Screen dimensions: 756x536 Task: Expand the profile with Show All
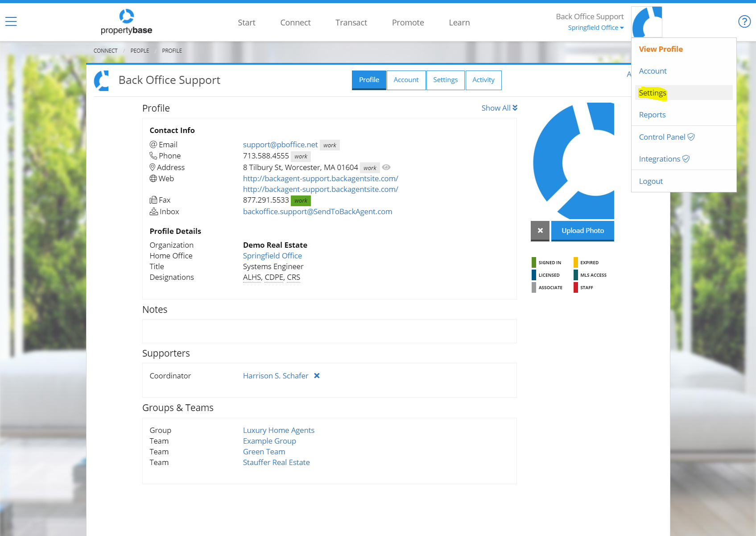499,108
